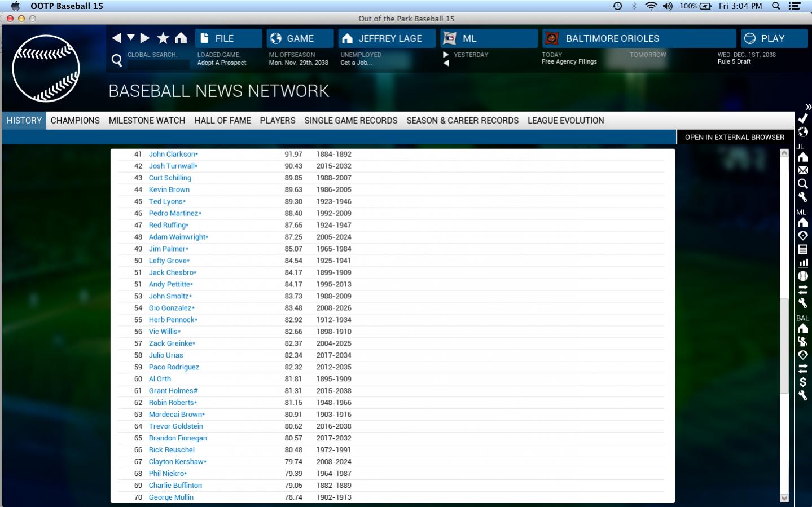Open the Time Machine menu bar icon
Screen dimensions: 812x507
(617, 6)
